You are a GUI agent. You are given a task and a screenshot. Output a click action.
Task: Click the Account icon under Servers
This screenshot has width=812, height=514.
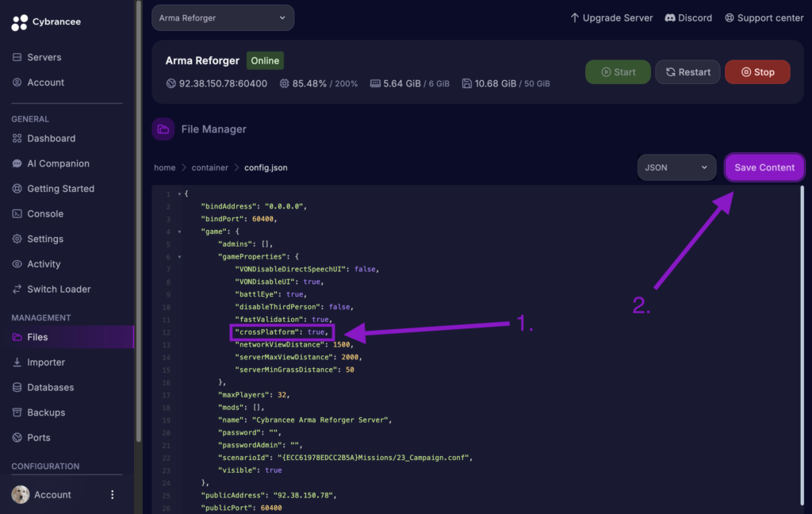click(x=17, y=82)
